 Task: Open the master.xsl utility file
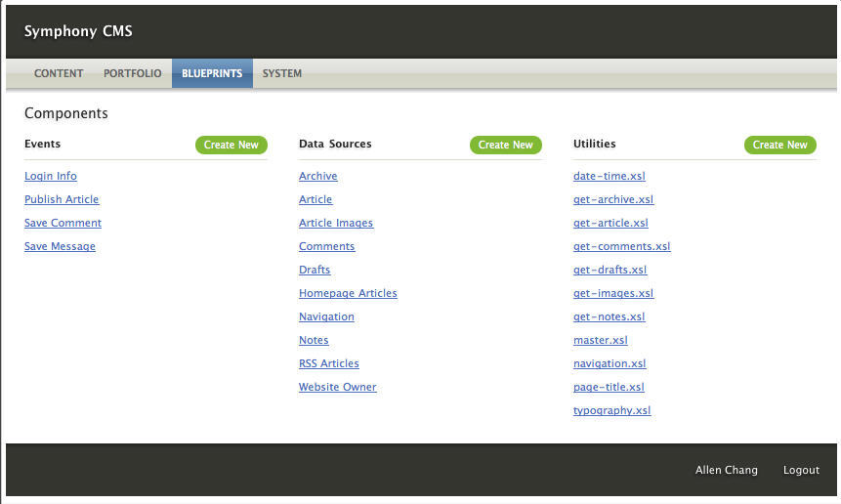(x=601, y=340)
